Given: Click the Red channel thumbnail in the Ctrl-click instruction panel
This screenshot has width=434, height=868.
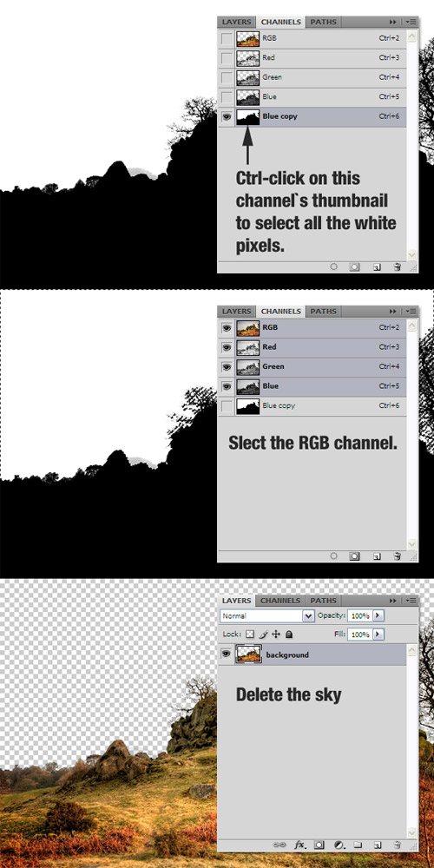Looking at the screenshot, I should (x=247, y=58).
